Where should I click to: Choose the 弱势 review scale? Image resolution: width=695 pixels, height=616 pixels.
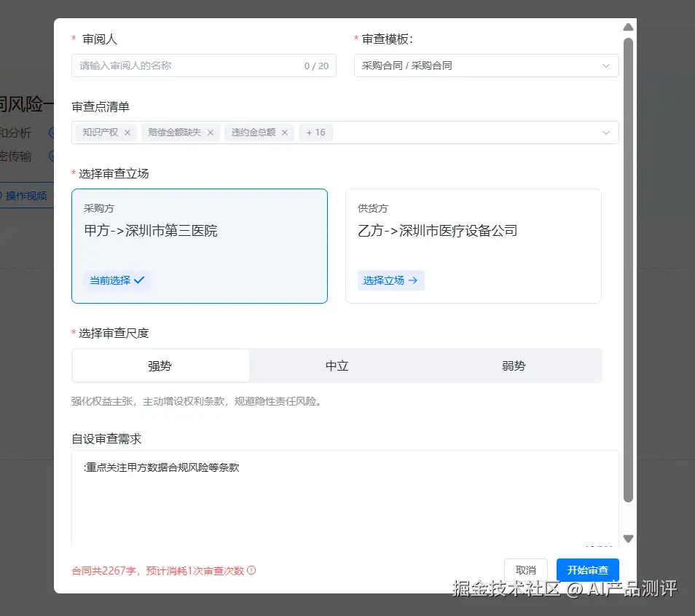tap(514, 366)
